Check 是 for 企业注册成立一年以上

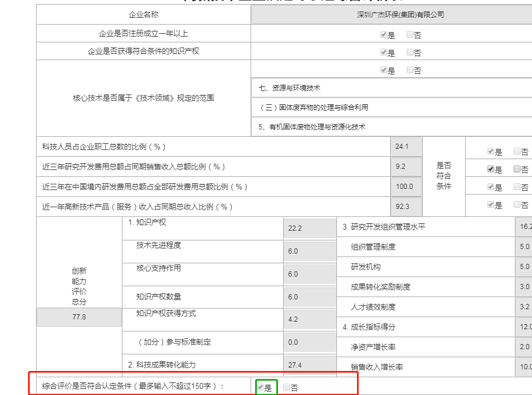click(x=384, y=34)
